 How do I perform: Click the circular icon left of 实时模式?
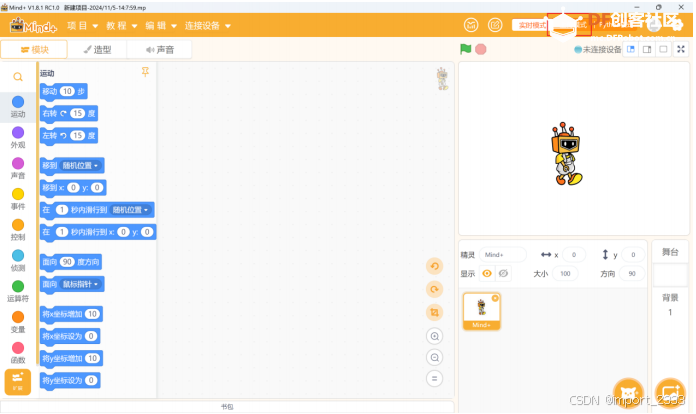[x=495, y=25]
